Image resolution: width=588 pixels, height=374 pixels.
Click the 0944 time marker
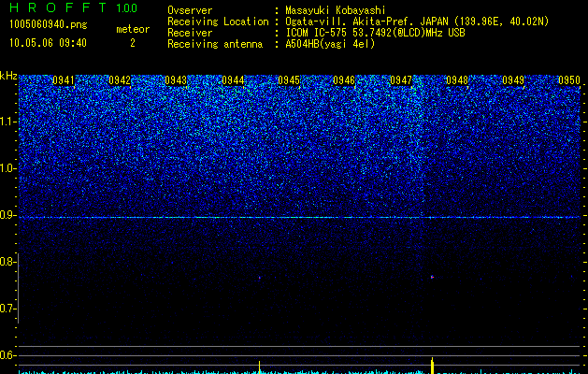click(x=233, y=80)
